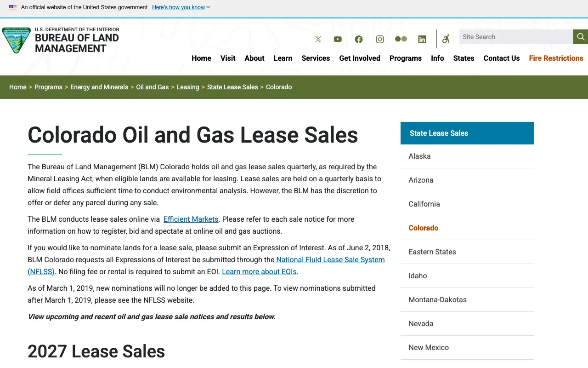The image size is (588, 368).
Task: Open the About menu item
Action: tap(254, 58)
